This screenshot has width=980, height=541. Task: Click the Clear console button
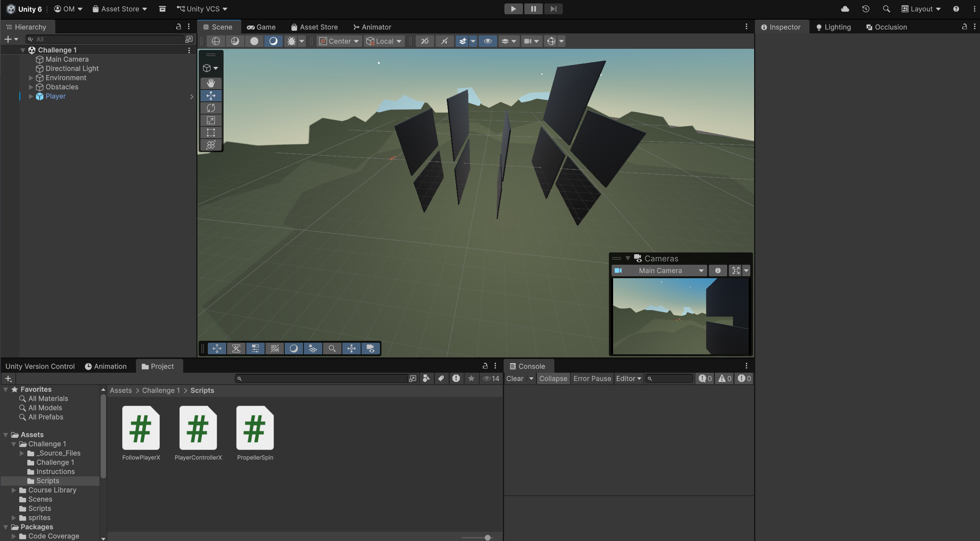point(514,378)
